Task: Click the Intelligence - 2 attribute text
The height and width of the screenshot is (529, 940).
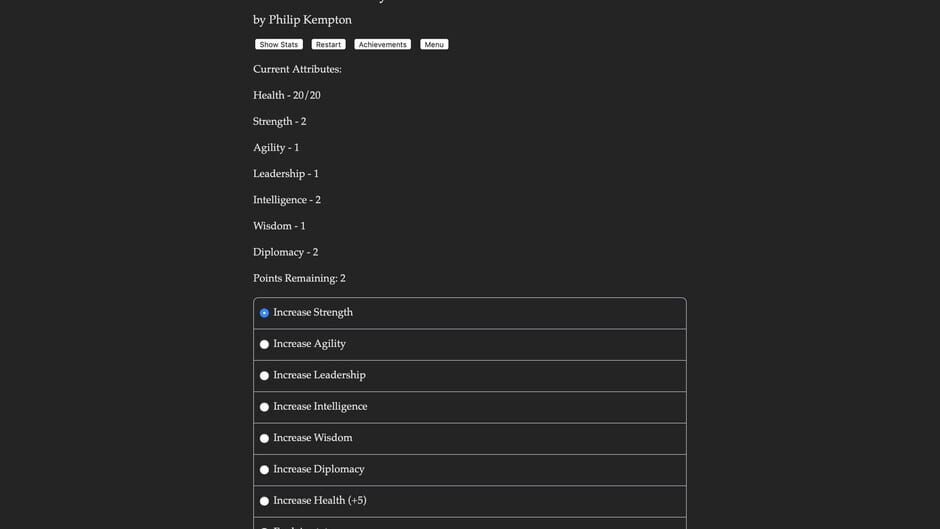Action: (x=287, y=200)
